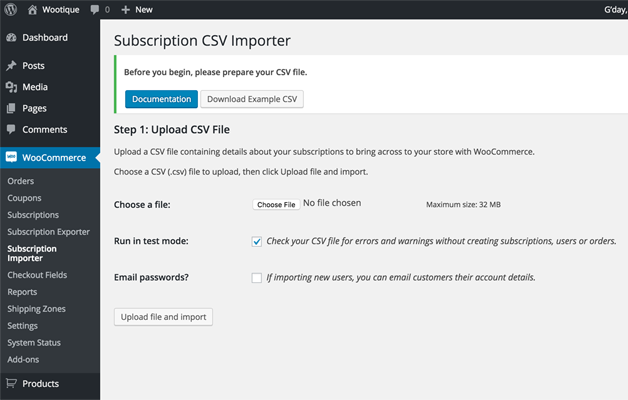
Task: Disable the Run in test mode checkbox
Action: click(x=257, y=241)
